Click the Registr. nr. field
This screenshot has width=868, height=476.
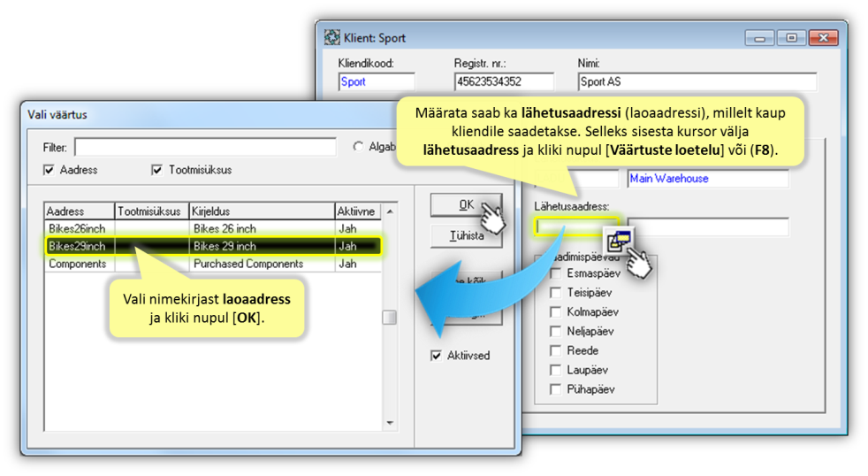[504, 81]
